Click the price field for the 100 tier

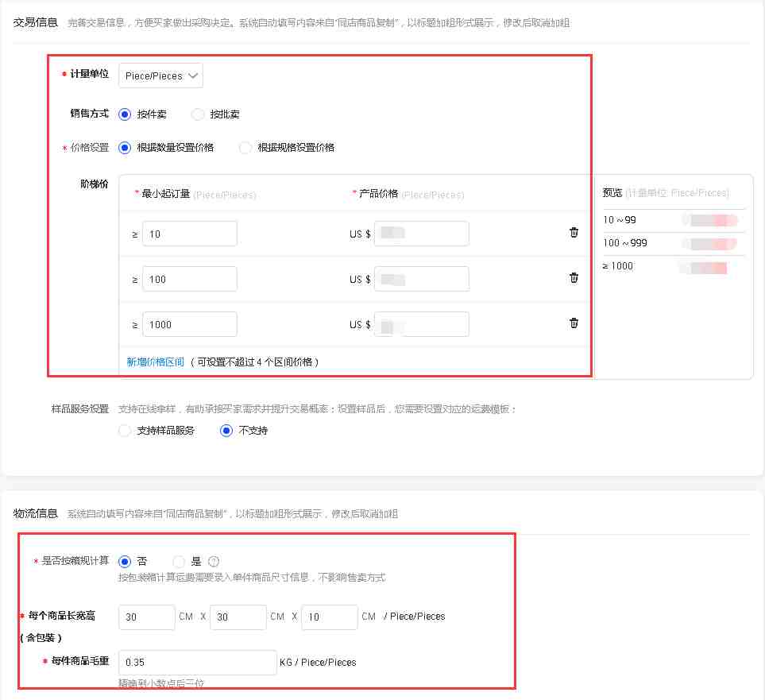(x=422, y=279)
